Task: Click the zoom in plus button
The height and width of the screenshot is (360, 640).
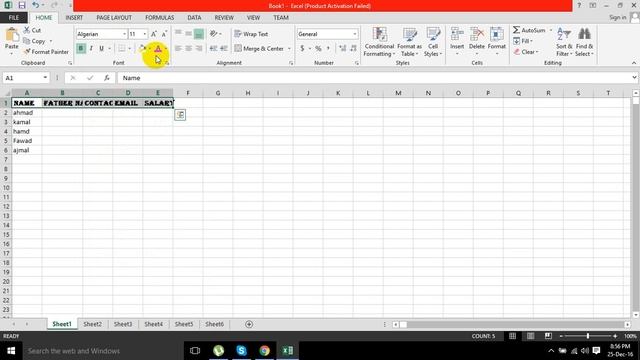Action: [x=615, y=336]
